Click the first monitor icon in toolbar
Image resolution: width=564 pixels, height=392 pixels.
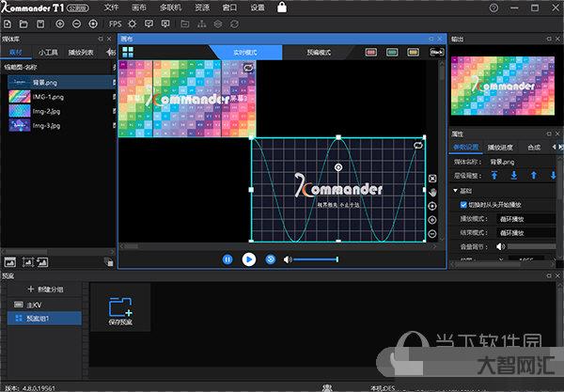pyautogui.click(x=149, y=24)
